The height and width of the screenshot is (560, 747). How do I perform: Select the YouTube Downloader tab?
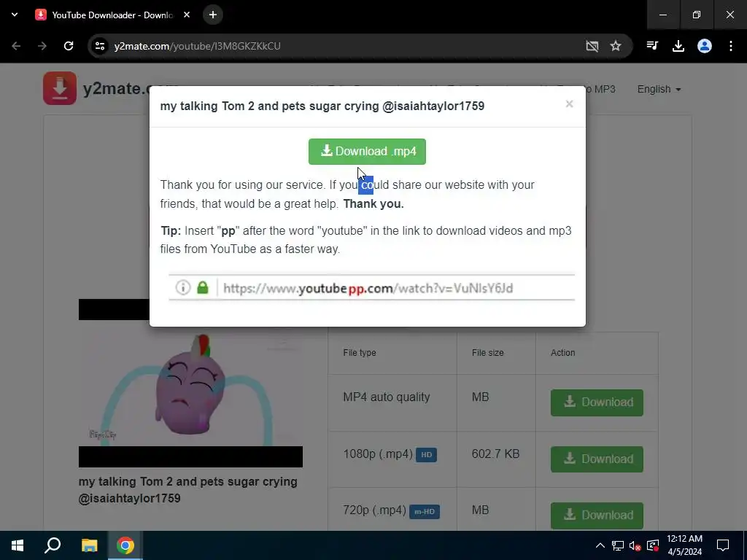pos(112,15)
